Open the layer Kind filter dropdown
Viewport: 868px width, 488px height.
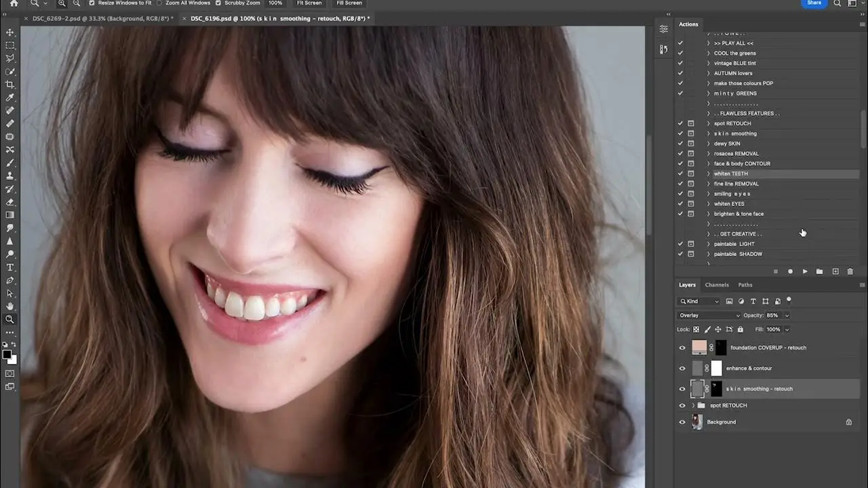coord(699,302)
